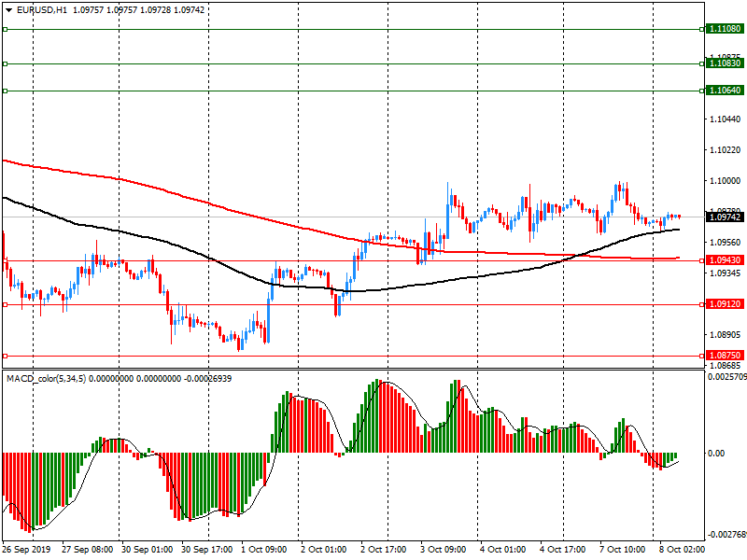
Task: Select the 1.10640 price level label
Action: pyautogui.click(x=725, y=91)
